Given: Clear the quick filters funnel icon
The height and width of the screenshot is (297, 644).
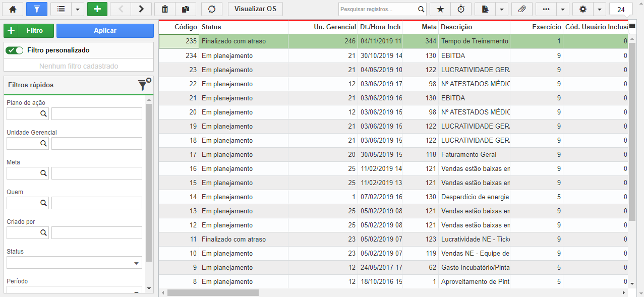Looking at the screenshot, I should [x=144, y=85].
